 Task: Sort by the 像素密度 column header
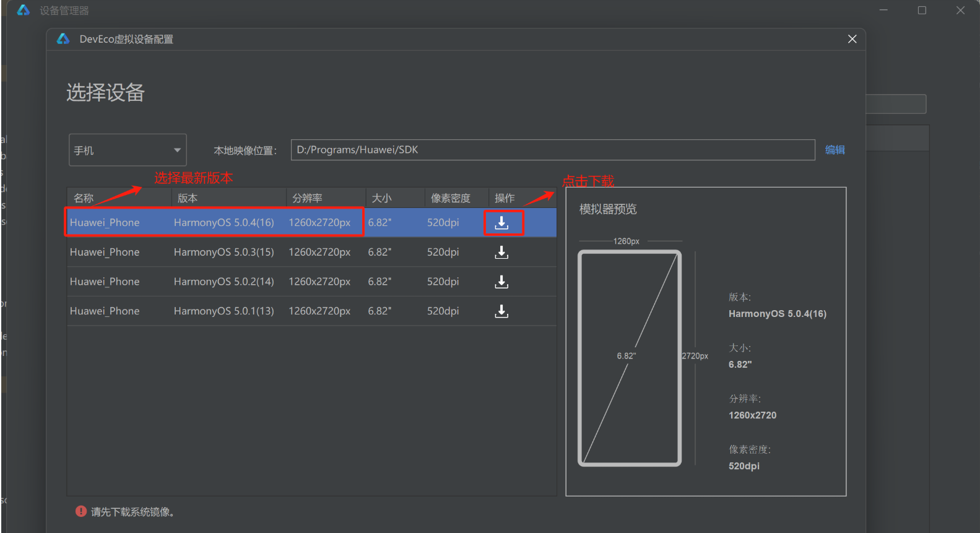tap(456, 198)
